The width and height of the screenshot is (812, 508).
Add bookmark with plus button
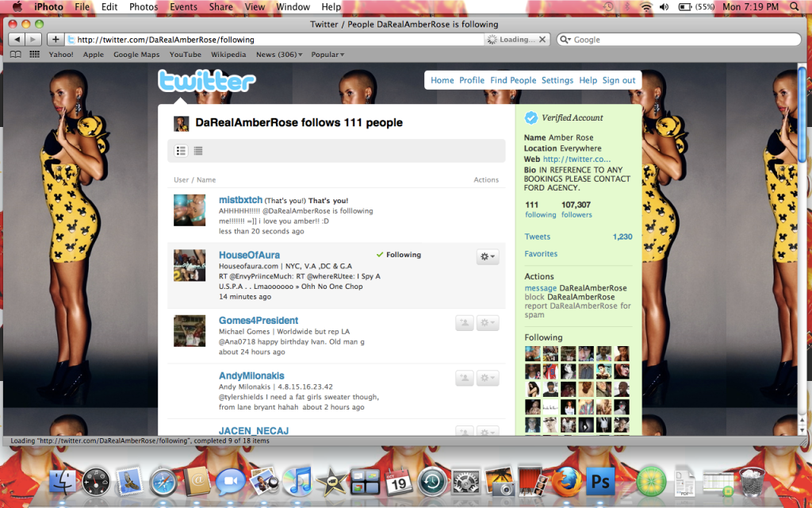tap(56, 39)
